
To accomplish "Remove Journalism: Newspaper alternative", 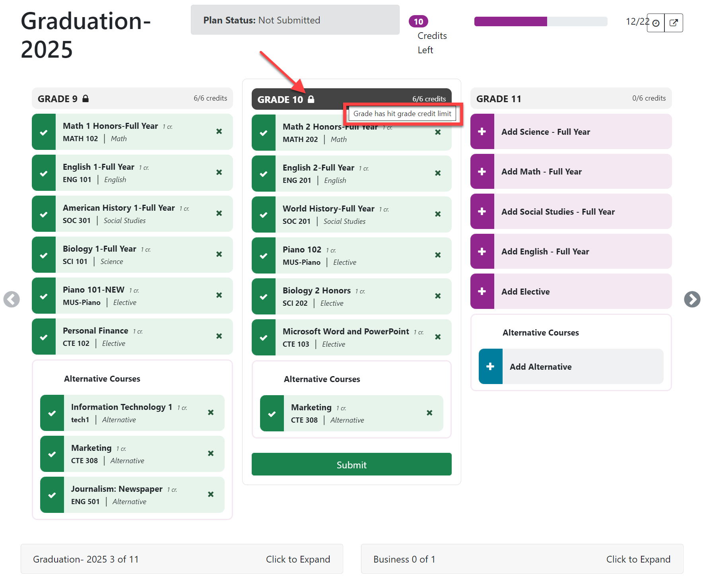I will point(211,495).
